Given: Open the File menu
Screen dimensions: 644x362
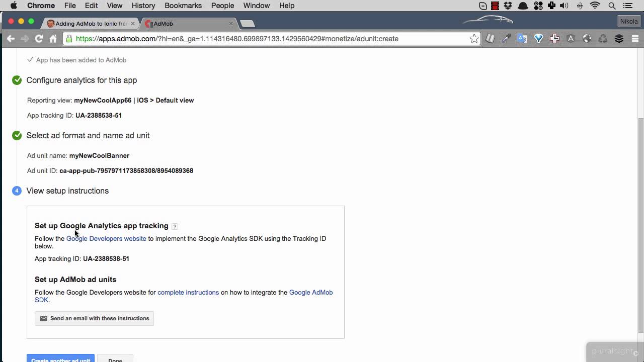Looking at the screenshot, I should (70, 6).
